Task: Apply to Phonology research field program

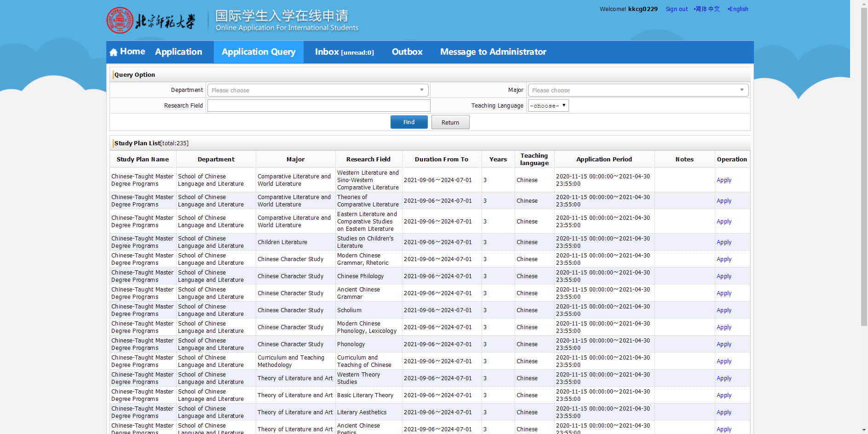Action: pyautogui.click(x=724, y=344)
